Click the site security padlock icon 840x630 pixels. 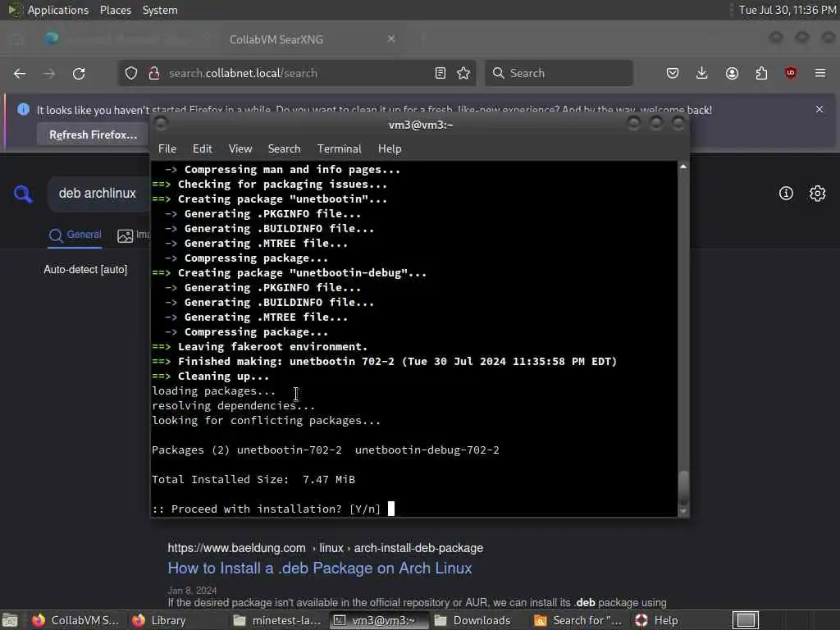point(154,73)
